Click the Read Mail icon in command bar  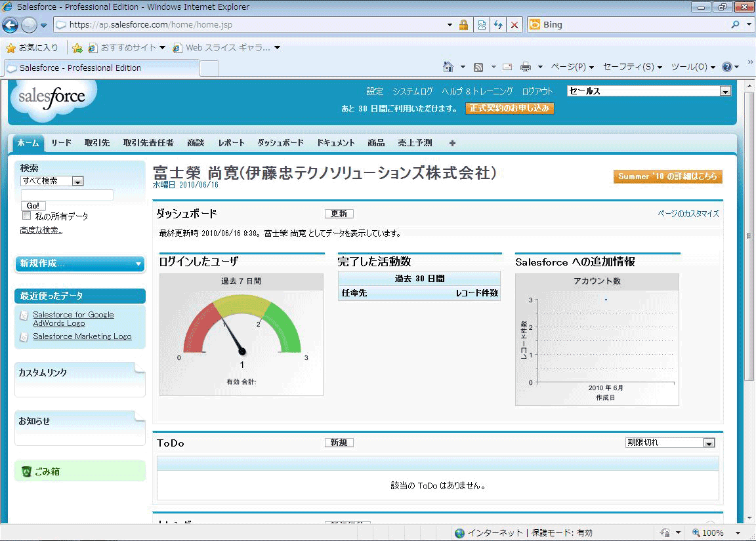tap(507, 67)
